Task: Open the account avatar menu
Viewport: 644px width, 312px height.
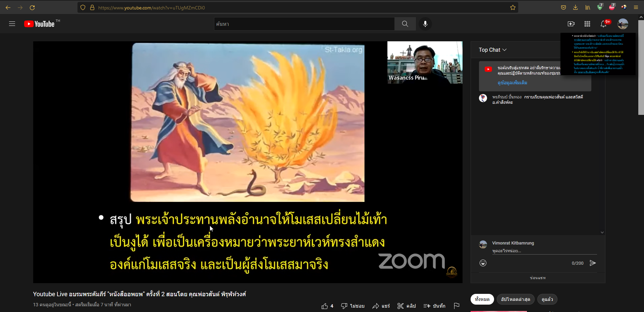Action: tap(623, 24)
